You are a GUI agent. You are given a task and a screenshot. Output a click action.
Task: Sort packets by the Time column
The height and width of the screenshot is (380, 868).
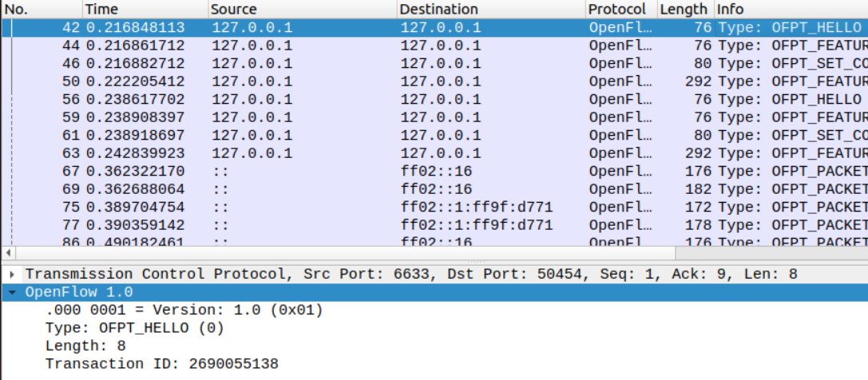point(144,10)
